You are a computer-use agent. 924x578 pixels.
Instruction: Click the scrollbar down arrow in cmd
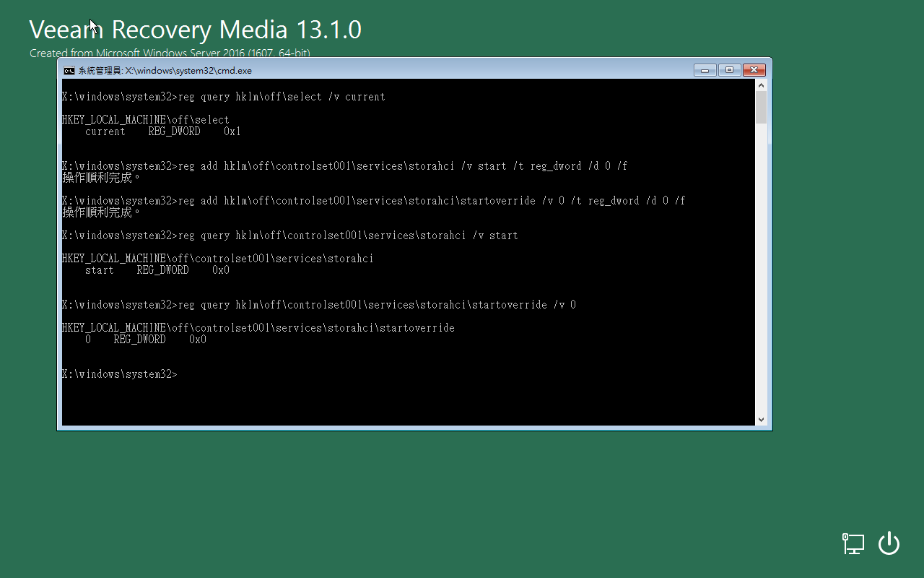[x=761, y=419]
